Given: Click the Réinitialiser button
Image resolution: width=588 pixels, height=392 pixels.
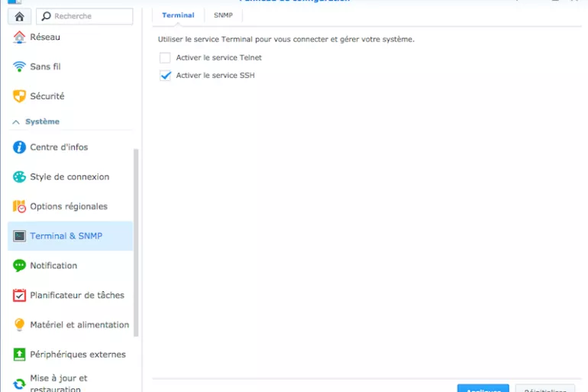Looking at the screenshot, I should [545, 388].
